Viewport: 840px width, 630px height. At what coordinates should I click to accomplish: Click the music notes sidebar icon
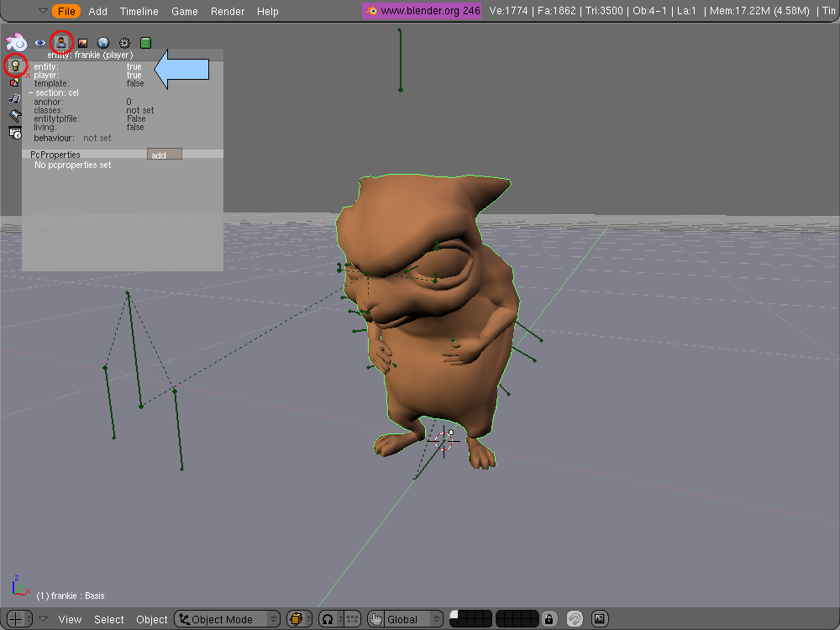pos(14,98)
